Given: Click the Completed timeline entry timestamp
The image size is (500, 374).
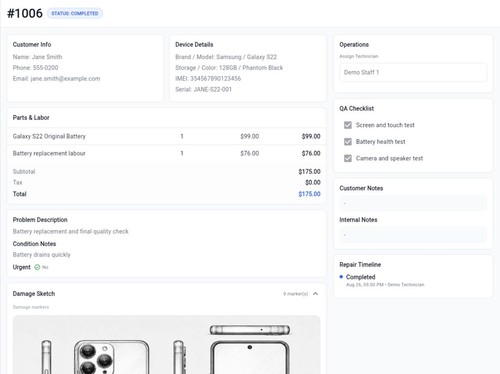Looking at the screenshot, I should [x=385, y=285].
